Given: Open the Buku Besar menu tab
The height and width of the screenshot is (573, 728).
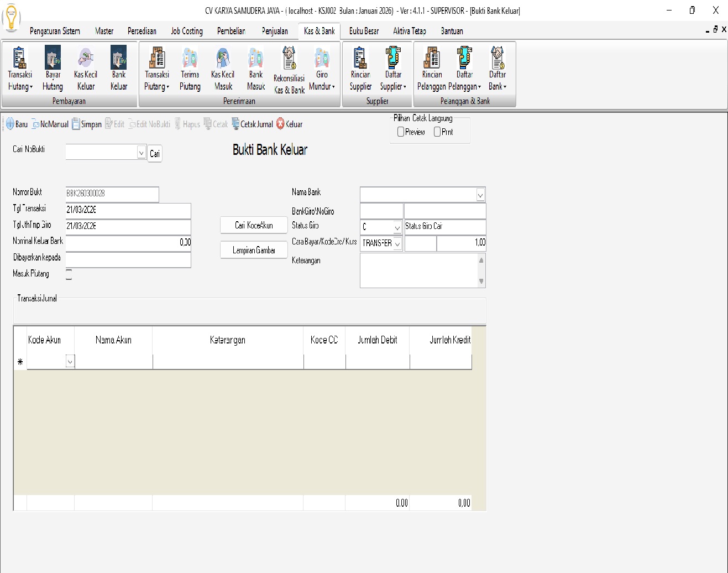Looking at the screenshot, I should [x=364, y=31].
